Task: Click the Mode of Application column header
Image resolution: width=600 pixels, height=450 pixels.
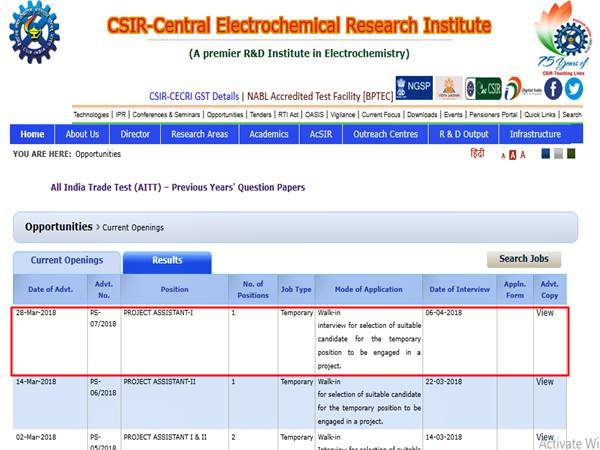Action: tap(368, 290)
